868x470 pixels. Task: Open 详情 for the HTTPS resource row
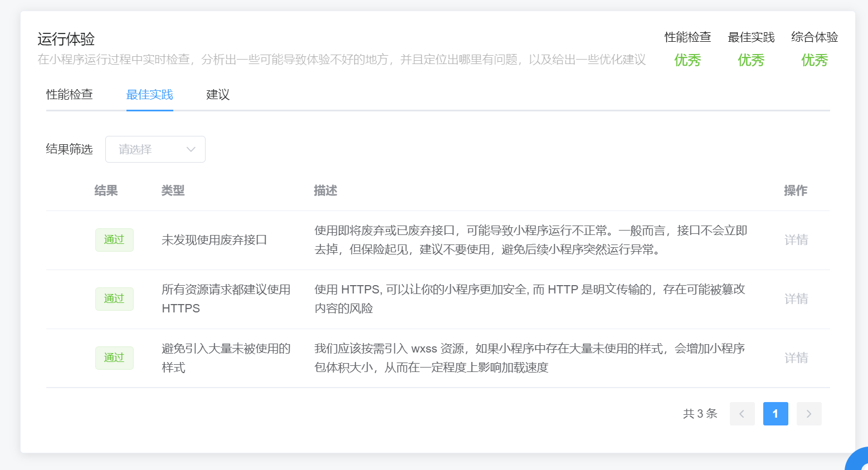pyautogui.click(x=796, y=299)
